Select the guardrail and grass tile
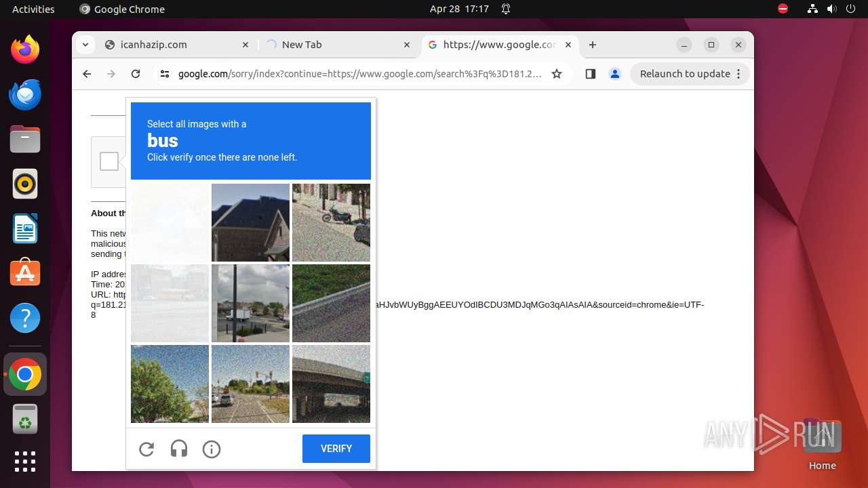868x488 pixels. (331, 303)
